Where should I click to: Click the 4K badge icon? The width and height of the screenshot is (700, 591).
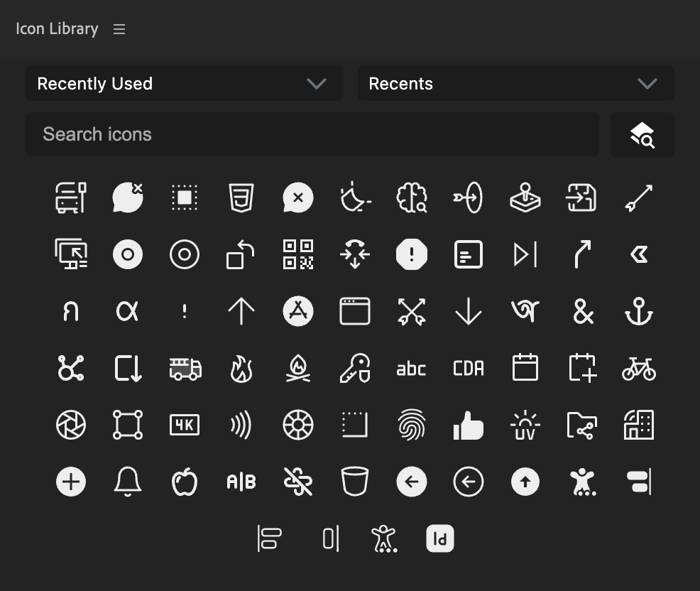(184, 425)
